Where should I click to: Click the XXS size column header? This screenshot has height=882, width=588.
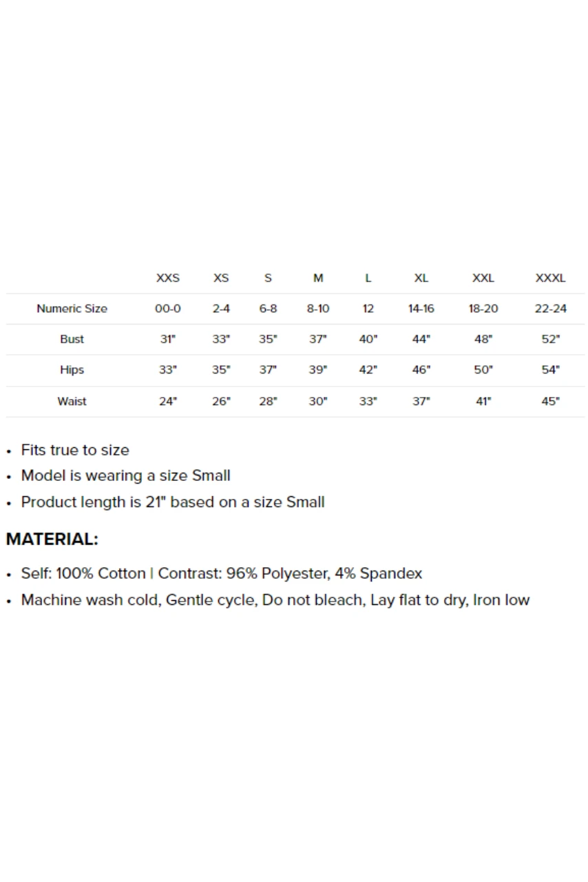(x=167, y=278)
